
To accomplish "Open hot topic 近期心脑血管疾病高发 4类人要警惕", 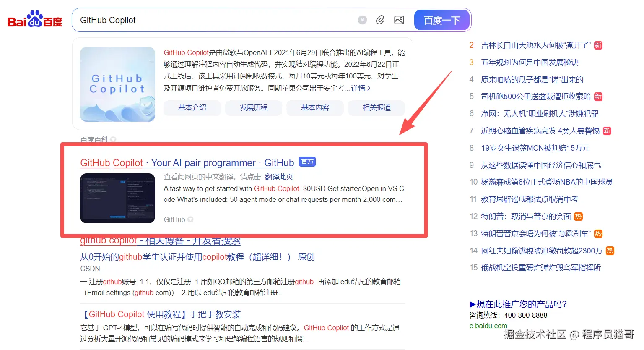I will click(540, 131).
